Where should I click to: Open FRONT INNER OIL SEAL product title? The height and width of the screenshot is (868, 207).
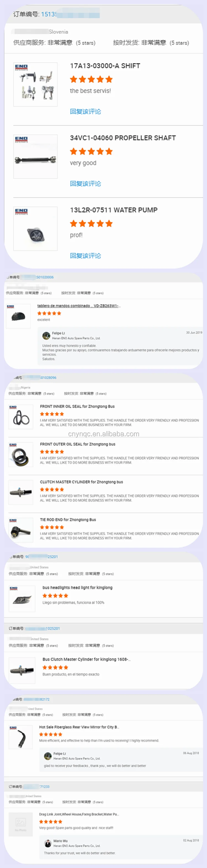[77, 406]
